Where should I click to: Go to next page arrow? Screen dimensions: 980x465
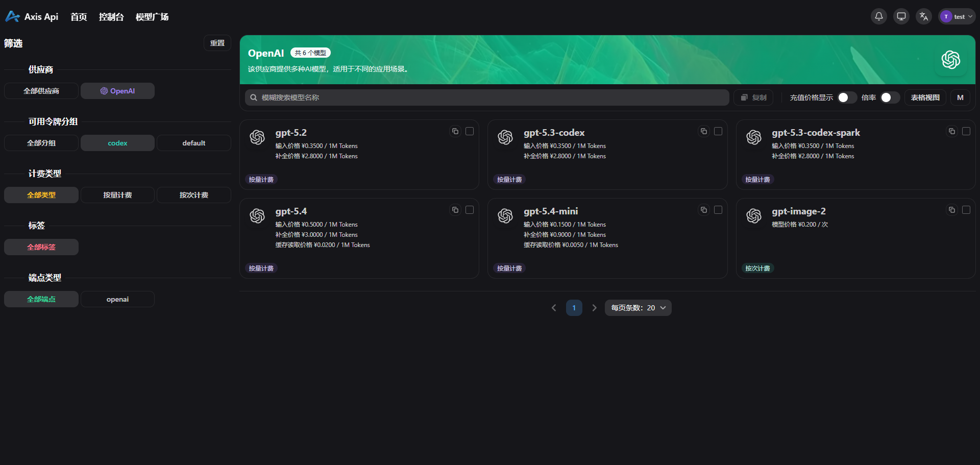[594, 308]
